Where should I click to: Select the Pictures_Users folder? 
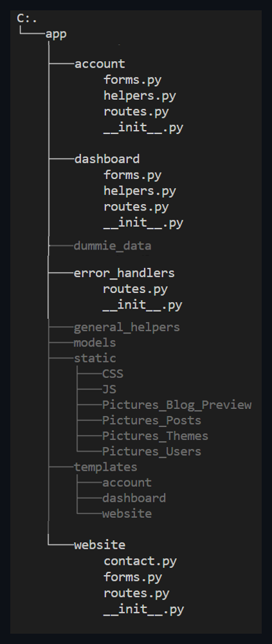tap(152, 451)
